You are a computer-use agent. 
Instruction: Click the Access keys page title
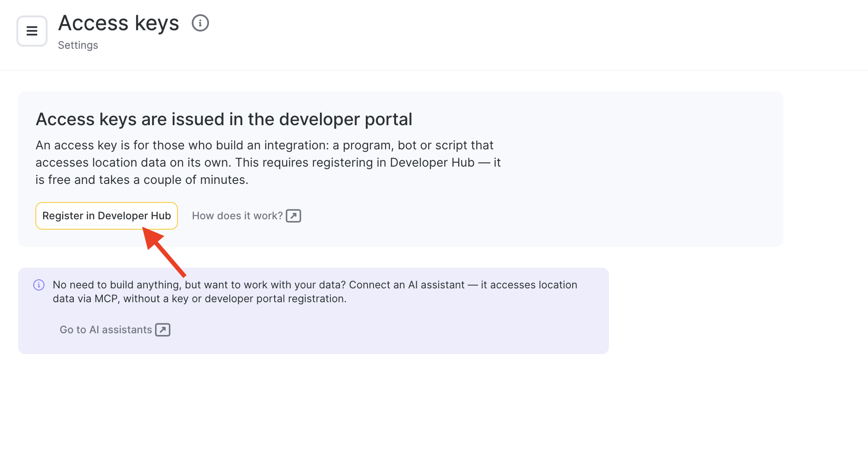coord(119,23)
